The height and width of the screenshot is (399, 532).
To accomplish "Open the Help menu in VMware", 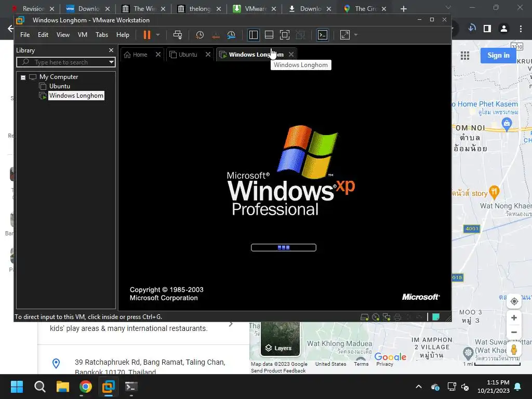I will coord(123,35).
